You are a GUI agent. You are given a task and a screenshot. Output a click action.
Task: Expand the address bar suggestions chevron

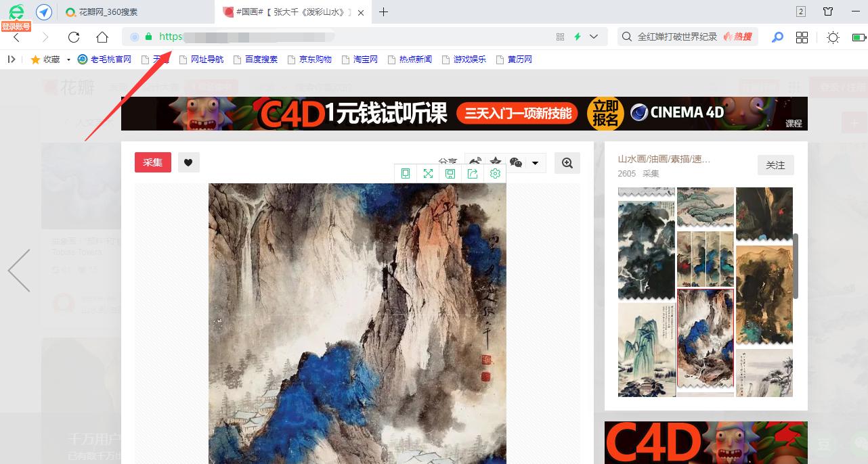(x=592, y=37)
